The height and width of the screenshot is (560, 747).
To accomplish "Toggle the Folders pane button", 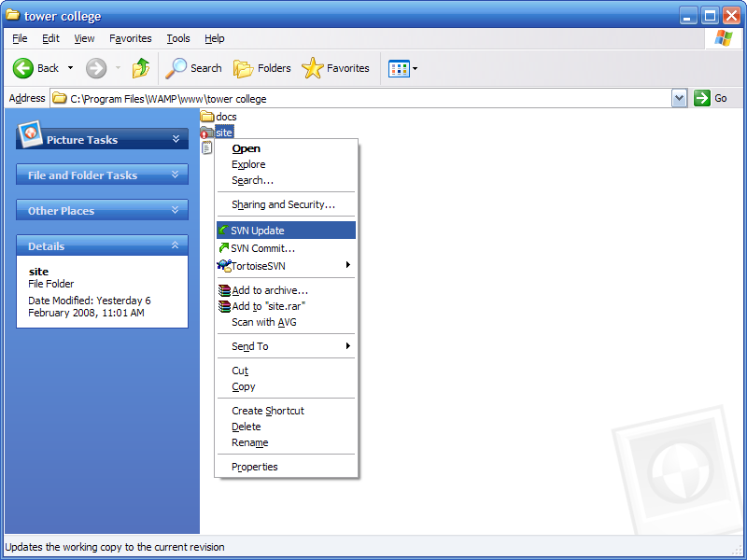I will pyautogui.click(x=262, y=68).
